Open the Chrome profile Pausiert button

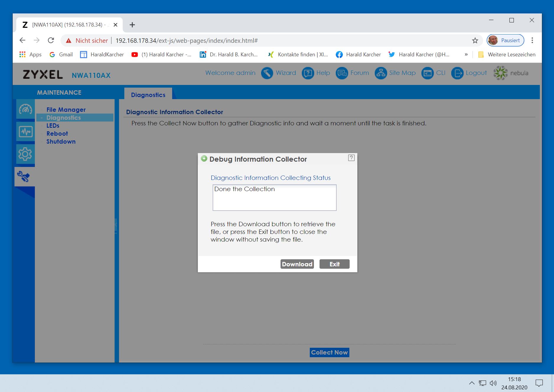pos(505,40)
